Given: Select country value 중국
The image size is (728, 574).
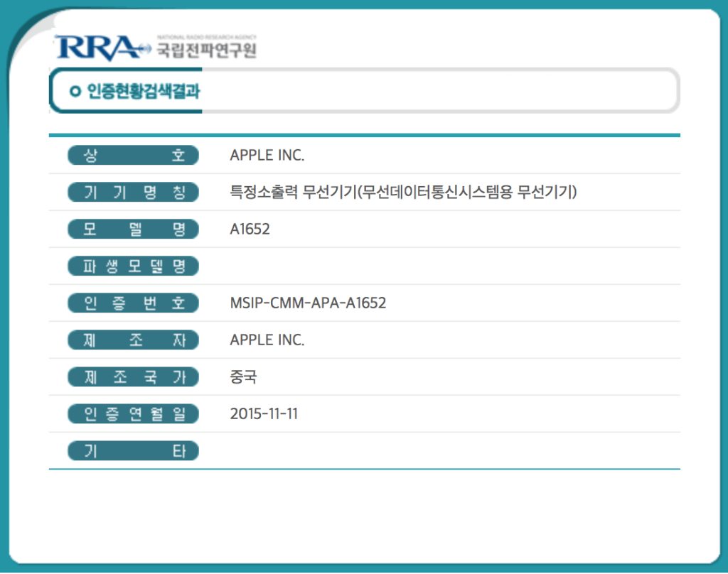Looking at the screenshot, I should 243,377.
